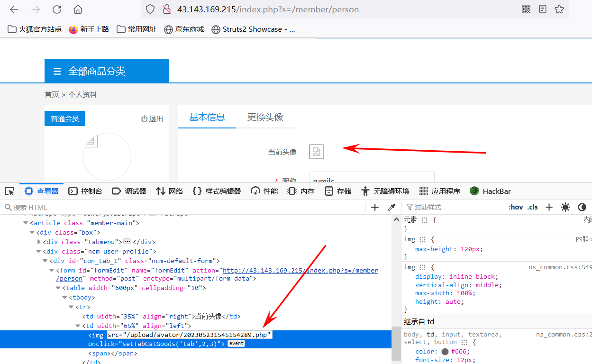Pick a color with the eyedropper
The height and width of the screenshot is (364, 592).
392,207
